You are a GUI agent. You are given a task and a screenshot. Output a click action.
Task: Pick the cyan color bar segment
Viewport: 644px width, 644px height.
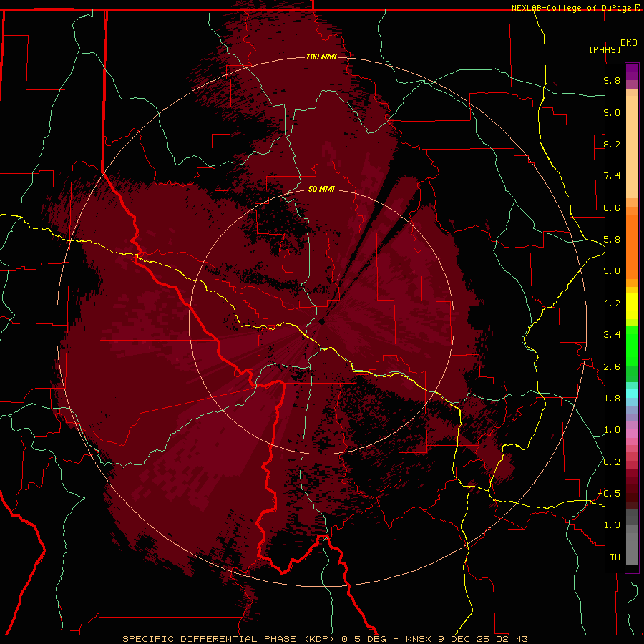click(632, 394)
